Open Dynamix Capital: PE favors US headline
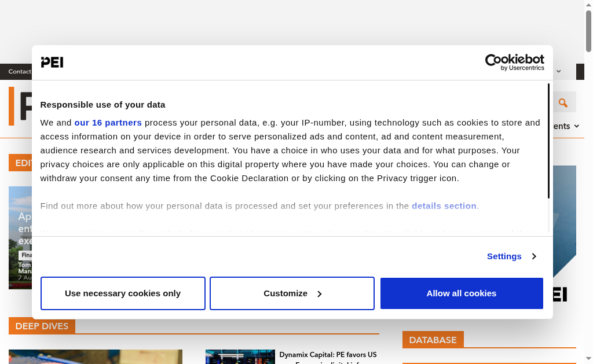The width and height of the screenshot is (593, 364). click(x=328, y=355)
